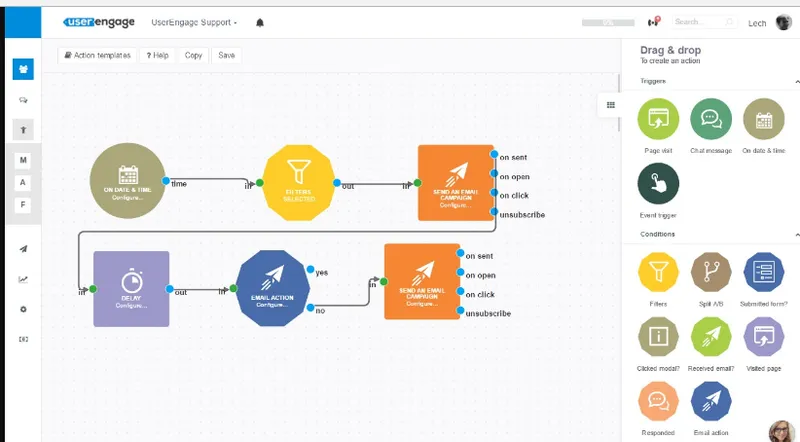Screen dimensions: 800x442
Task: Click the out port of Filters node
Action: pos(337,183)
